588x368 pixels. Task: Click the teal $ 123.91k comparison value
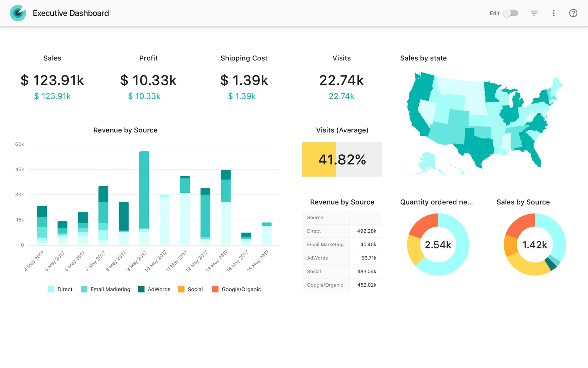pyautogui.click(x=52, y=96)
